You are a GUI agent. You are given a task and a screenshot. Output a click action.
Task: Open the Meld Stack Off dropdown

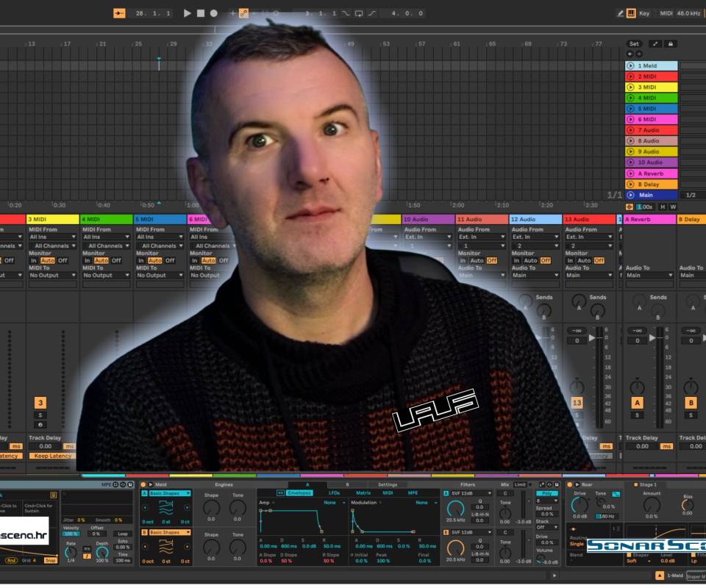click(547, 527)
